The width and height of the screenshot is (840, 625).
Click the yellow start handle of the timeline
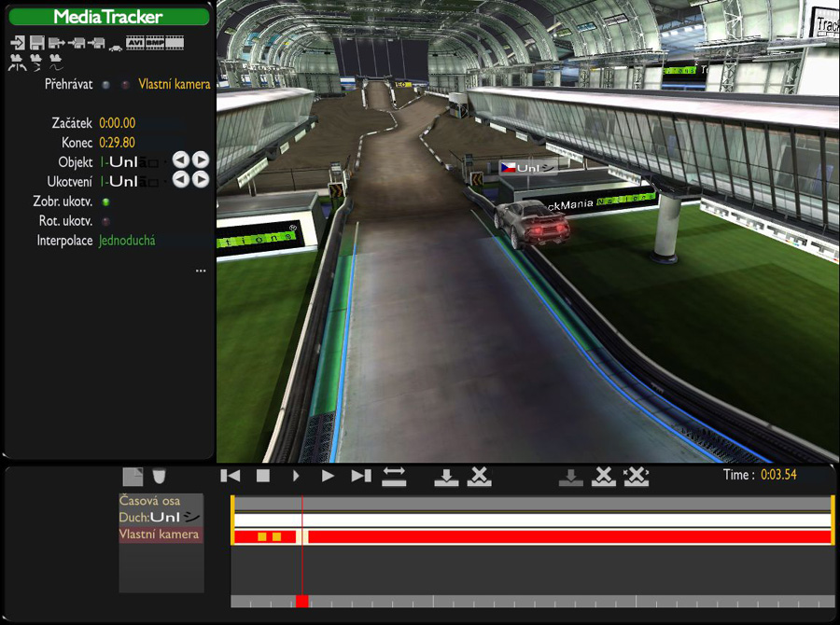coord(232,521)
